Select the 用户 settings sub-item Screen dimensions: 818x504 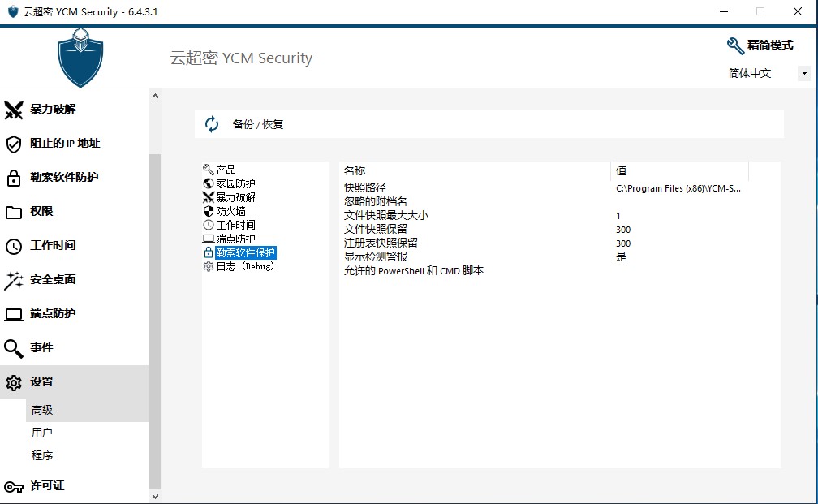coord(41,433)
